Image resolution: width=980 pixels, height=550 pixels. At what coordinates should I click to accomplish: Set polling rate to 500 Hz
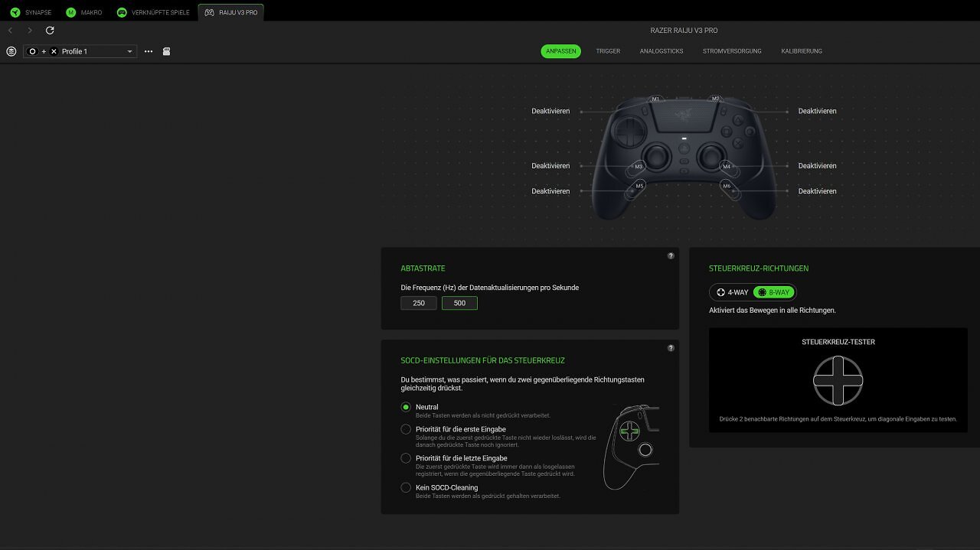click(459, 303)
